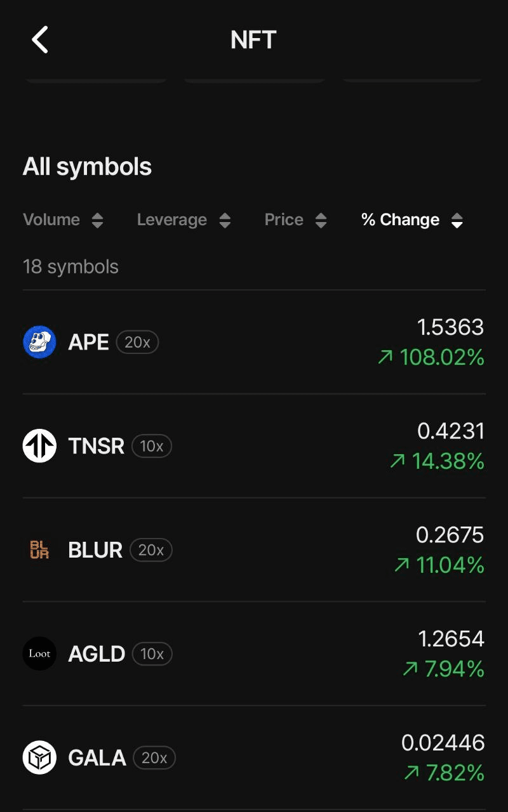Open the BLUR symbol details
Viewport: 508px width, 812px height.
pos(254,550)
